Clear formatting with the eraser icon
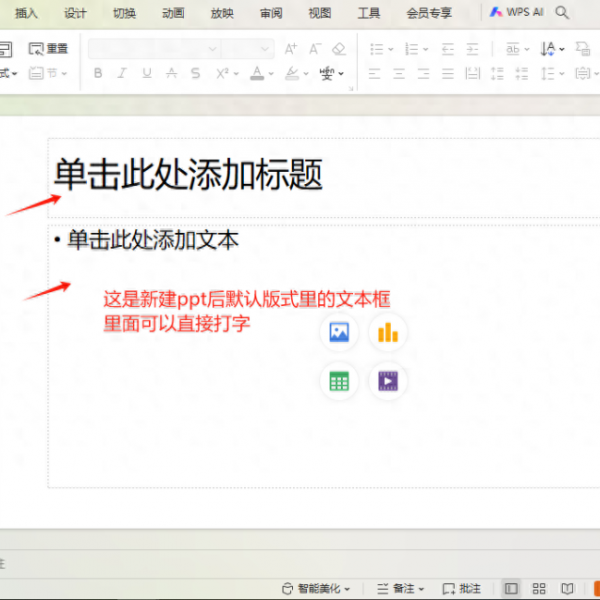Viewport: 600px width, 600px height. click(x=338, y=48)
